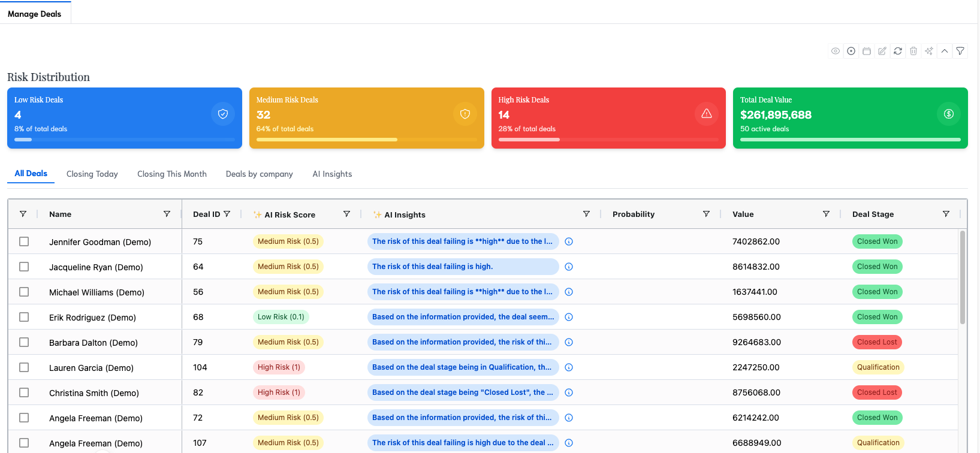Screen dimensions: 980x453
Task: Open the Probability column filter
Action: click(706, 214)
